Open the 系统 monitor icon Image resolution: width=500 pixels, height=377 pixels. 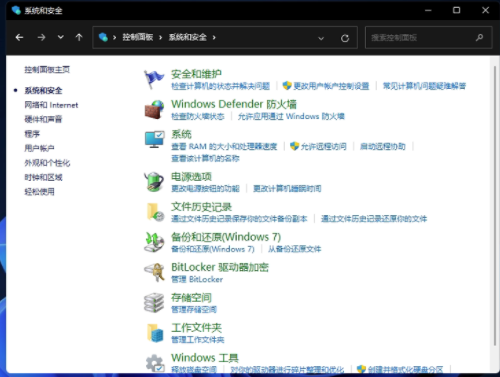tap(154, 140)
